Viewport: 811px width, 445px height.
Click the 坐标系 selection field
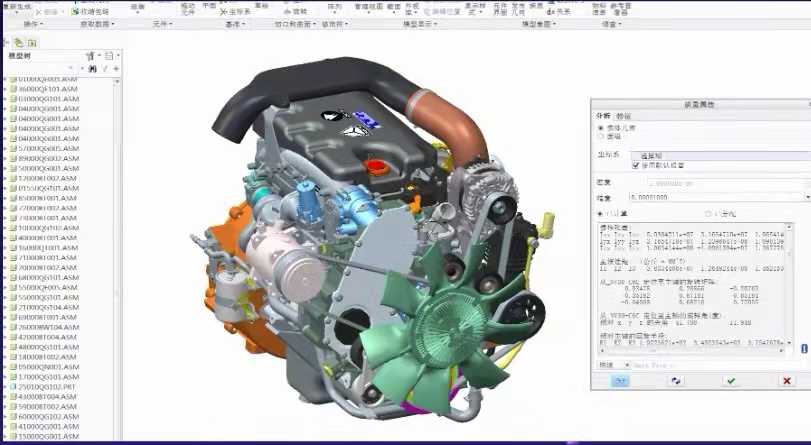pos(718,156)
